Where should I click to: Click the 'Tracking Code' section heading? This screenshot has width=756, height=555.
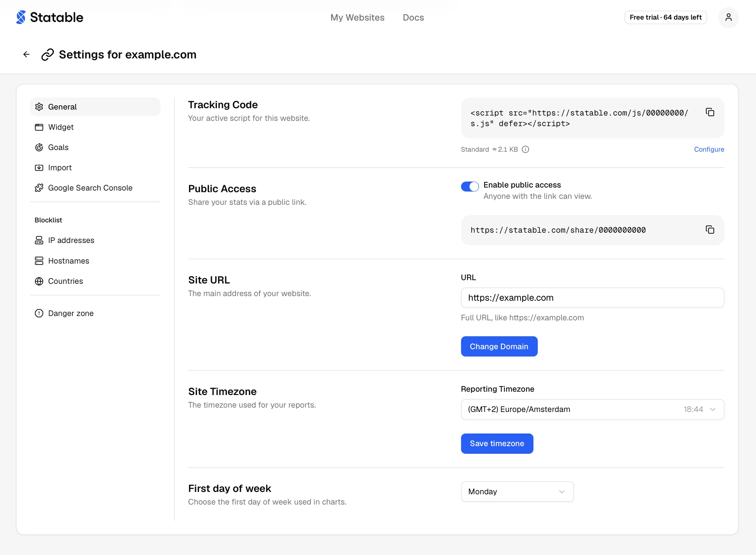click(223, 105)
